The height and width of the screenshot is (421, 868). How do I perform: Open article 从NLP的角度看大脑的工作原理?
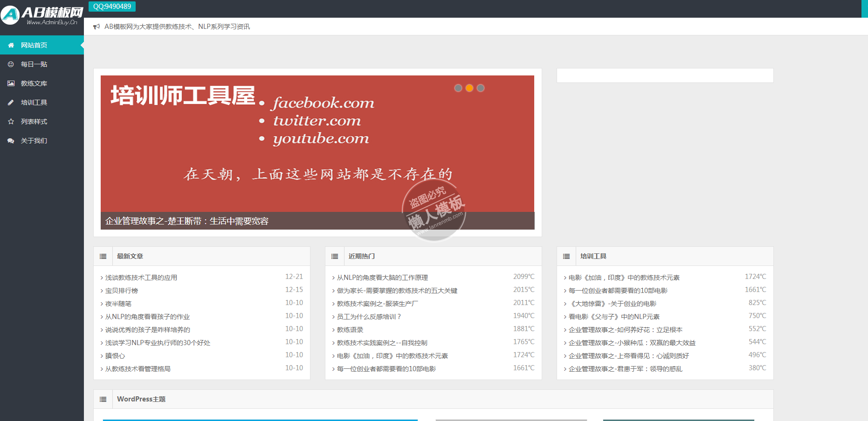pyautogui.click(x=382, y=278)
